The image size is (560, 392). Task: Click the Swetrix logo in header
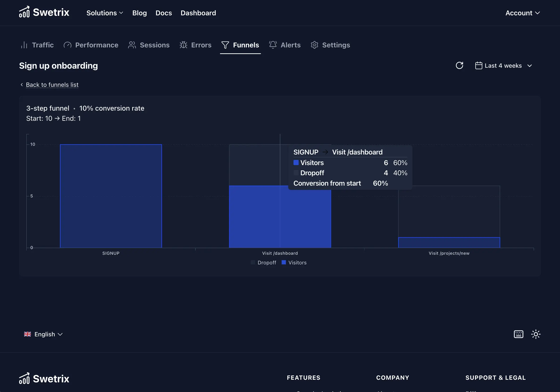coord(44,13)
